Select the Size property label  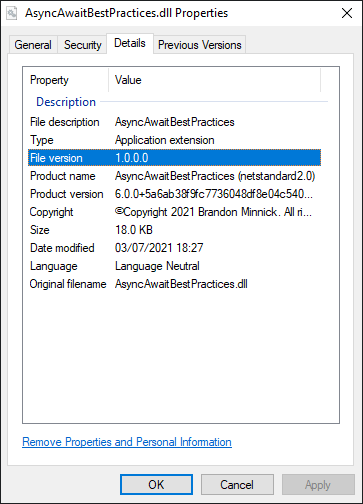[40, 230]
